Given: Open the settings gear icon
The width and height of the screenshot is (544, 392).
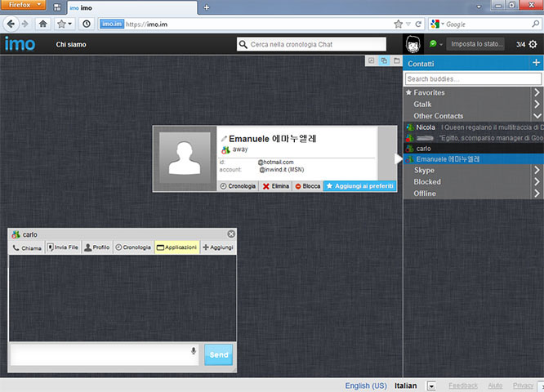Looking at the screenshot, I should pyautogui.click(x=533, y=44).
